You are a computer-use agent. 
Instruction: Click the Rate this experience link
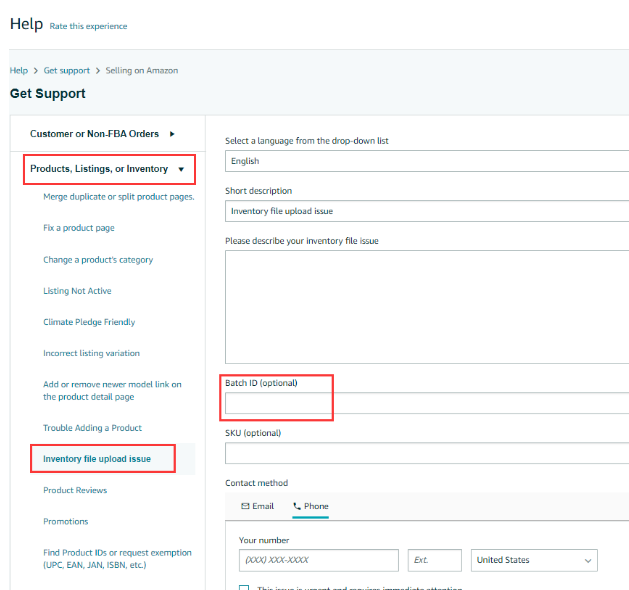(x=88, y=26)
